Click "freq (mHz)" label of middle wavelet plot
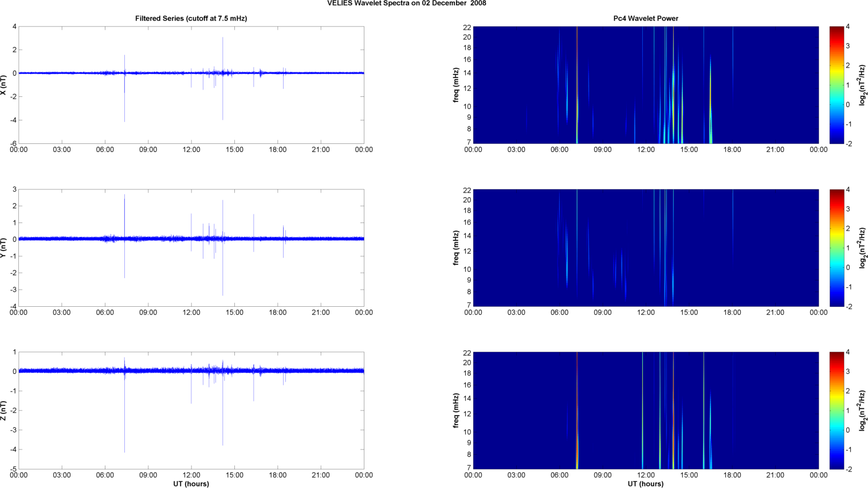 [456, 248]
